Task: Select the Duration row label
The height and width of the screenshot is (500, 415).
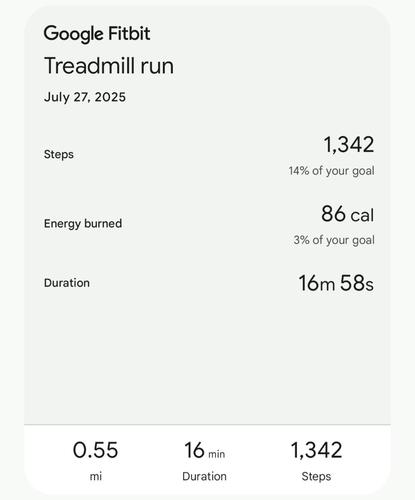Action: click(67, 283)
